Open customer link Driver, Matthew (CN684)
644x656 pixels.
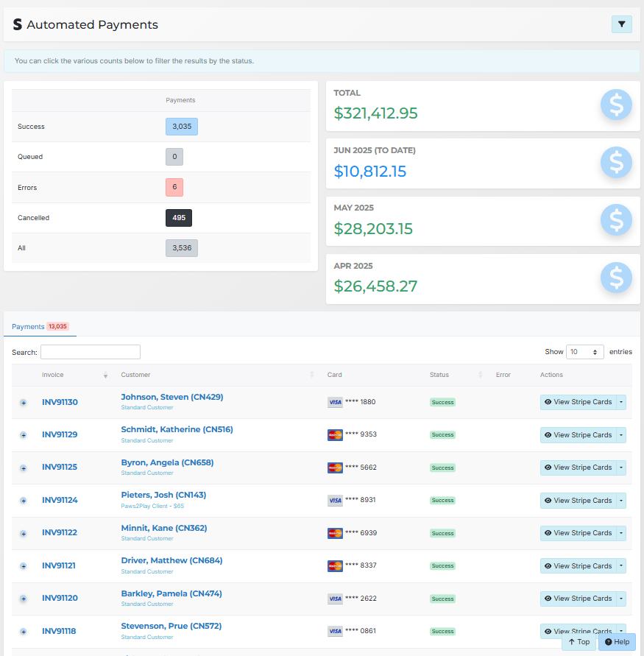171,560
